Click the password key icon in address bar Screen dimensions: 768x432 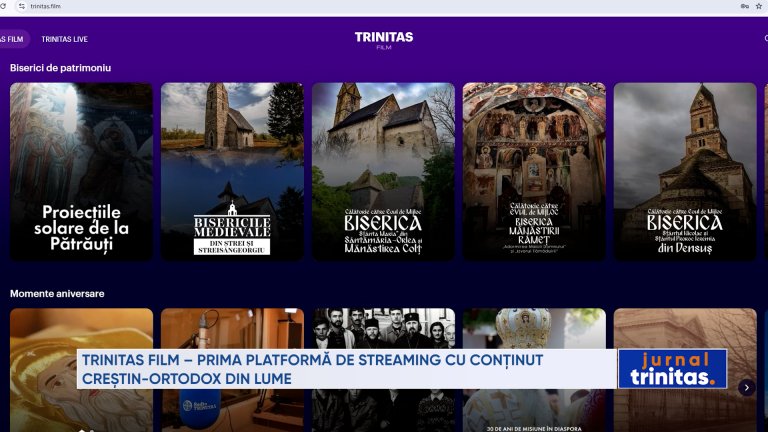pyautogui.click(x=744, y=6)
